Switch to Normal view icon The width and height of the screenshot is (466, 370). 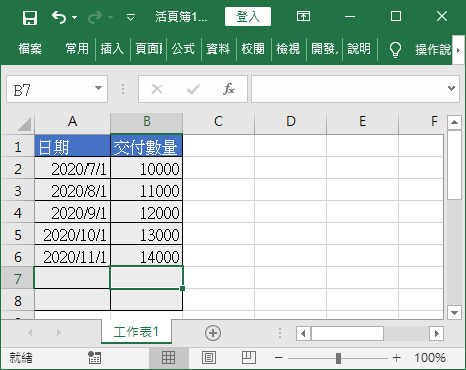coord(168,358)
